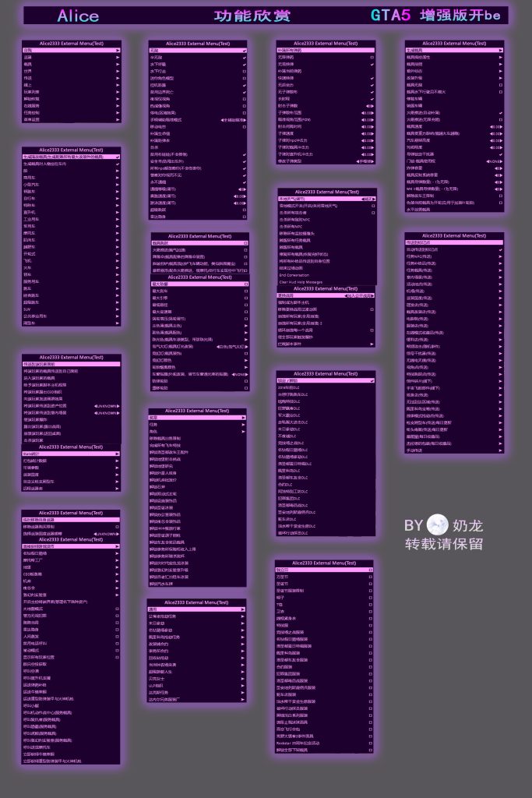
Task: Disable the 永不通缉 option
Action: coord(244,181)
